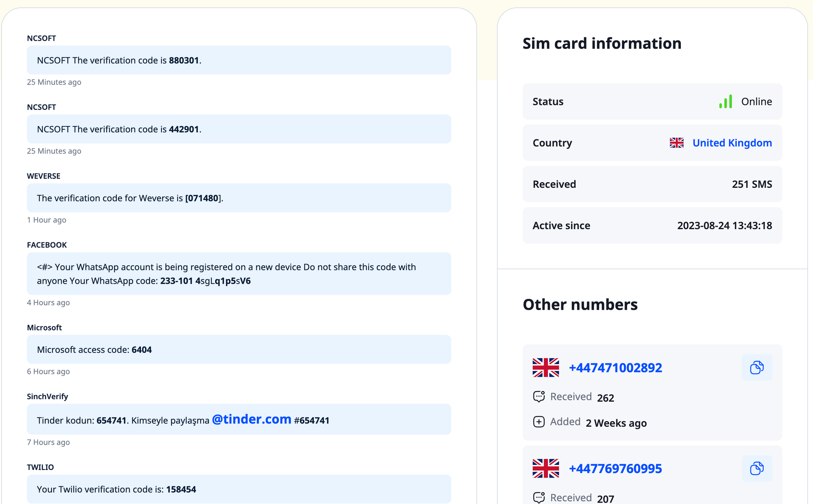Click the message icon beside Received 207
Image resolution: width=813 pixels, height=504 pixels.
[539, 497]
